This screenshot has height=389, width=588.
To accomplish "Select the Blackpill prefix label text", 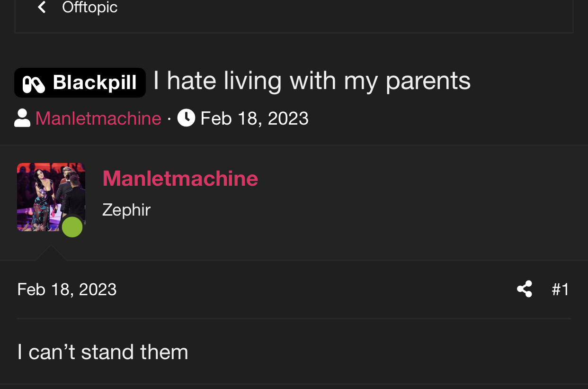I will click(x=95, y=82).
